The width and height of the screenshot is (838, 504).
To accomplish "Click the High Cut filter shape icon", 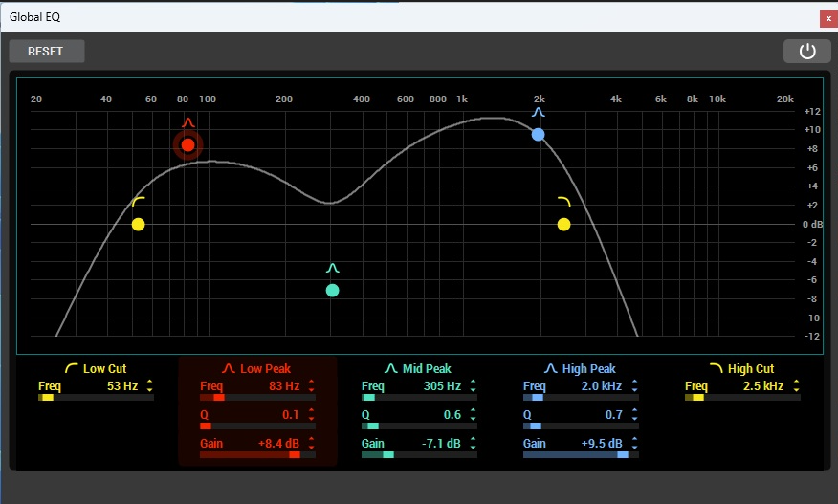I will click(x=716, y=368).
